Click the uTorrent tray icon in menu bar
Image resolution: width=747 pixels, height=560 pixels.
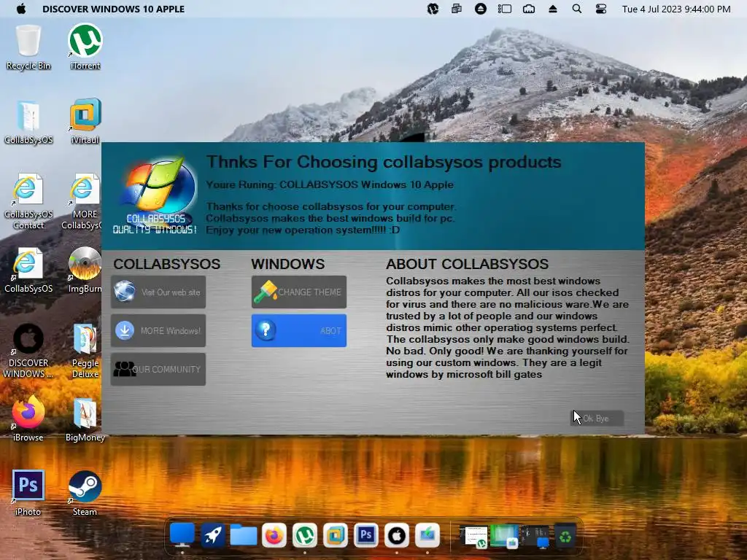[433, 9]
